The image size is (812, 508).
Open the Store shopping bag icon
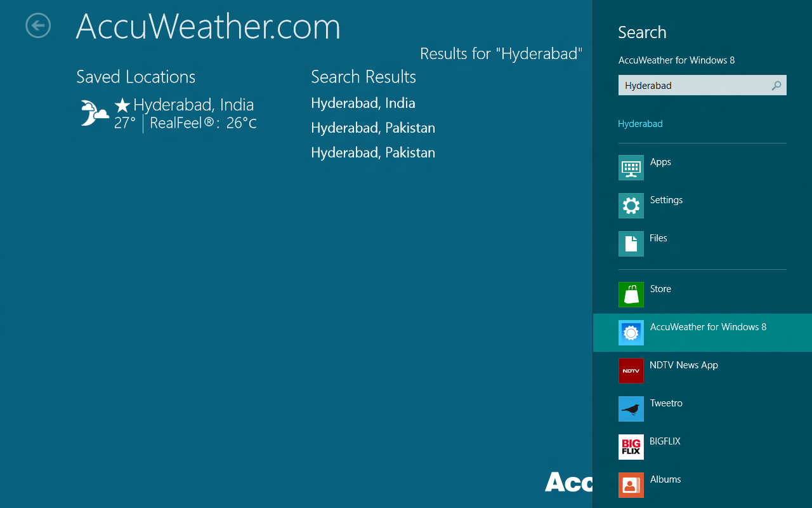pyautogui.click(x=631, y=295)
